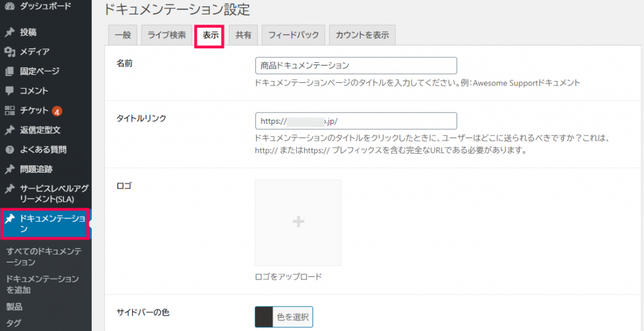This screenshot has width=644, height=331.
Task: Click the pin icon beside 問題追跡
Action: pos(9,170)
